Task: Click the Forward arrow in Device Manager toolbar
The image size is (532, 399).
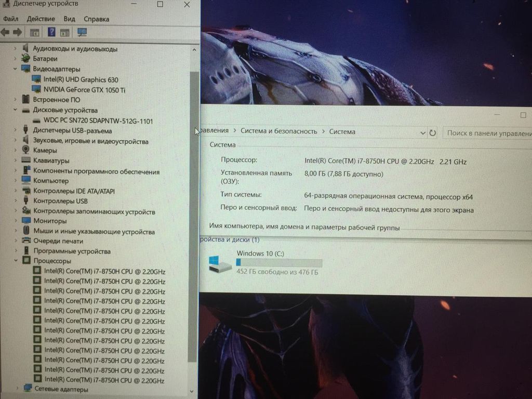Action: click(17, 32)
